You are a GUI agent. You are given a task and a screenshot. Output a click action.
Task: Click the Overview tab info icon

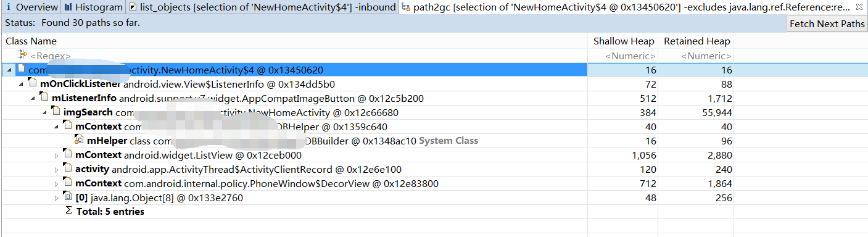click(x=8, y=7)
